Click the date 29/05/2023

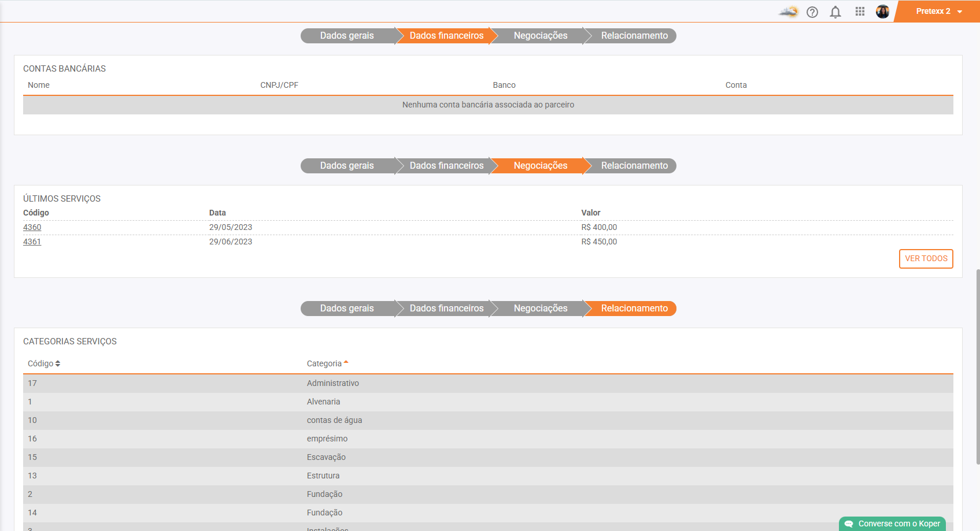click(x=231, y=227)
